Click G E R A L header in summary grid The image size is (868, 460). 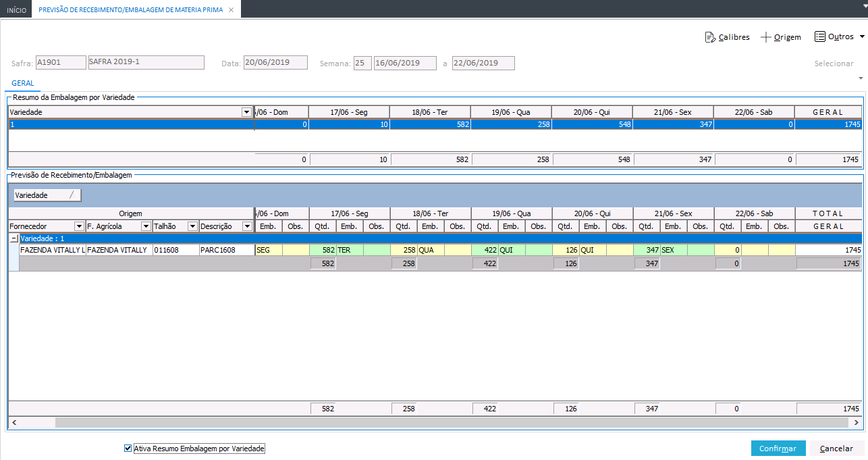828,112
